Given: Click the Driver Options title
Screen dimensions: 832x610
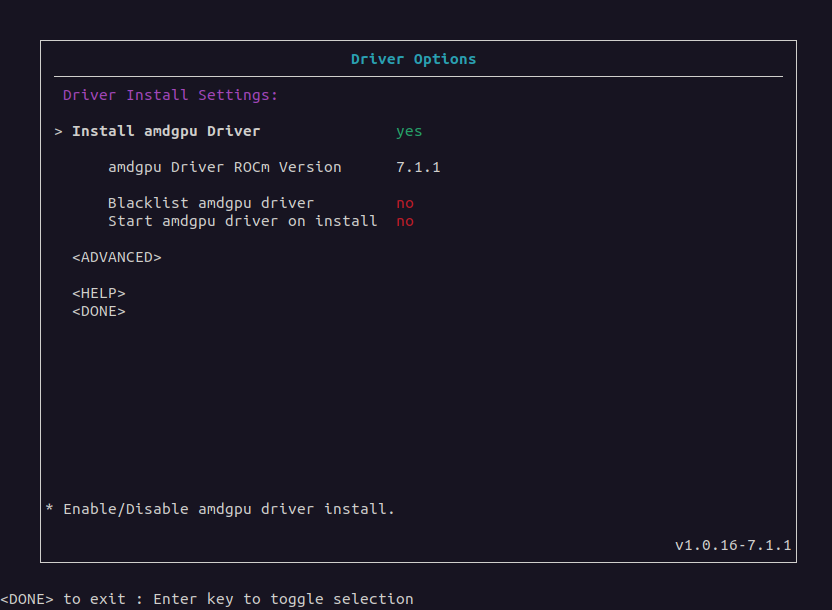Looking at the screenshot, I should [x=413, y=59].
